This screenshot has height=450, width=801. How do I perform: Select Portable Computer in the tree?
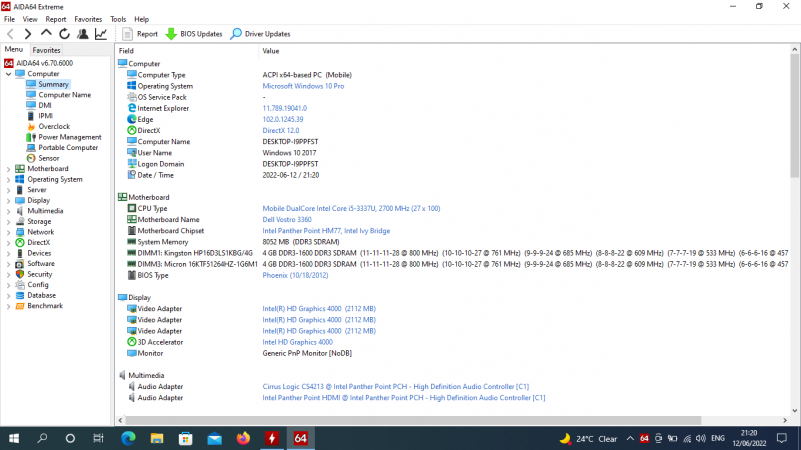point(68,148)
